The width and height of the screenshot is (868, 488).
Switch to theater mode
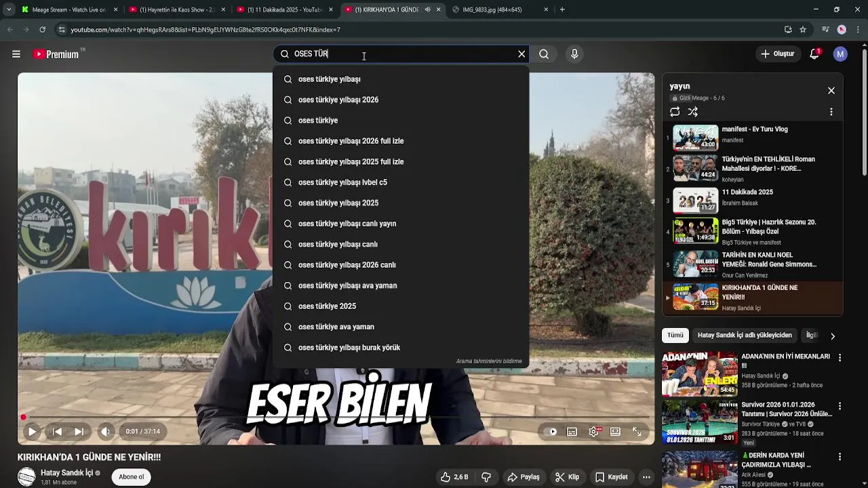tap(615, 432)
